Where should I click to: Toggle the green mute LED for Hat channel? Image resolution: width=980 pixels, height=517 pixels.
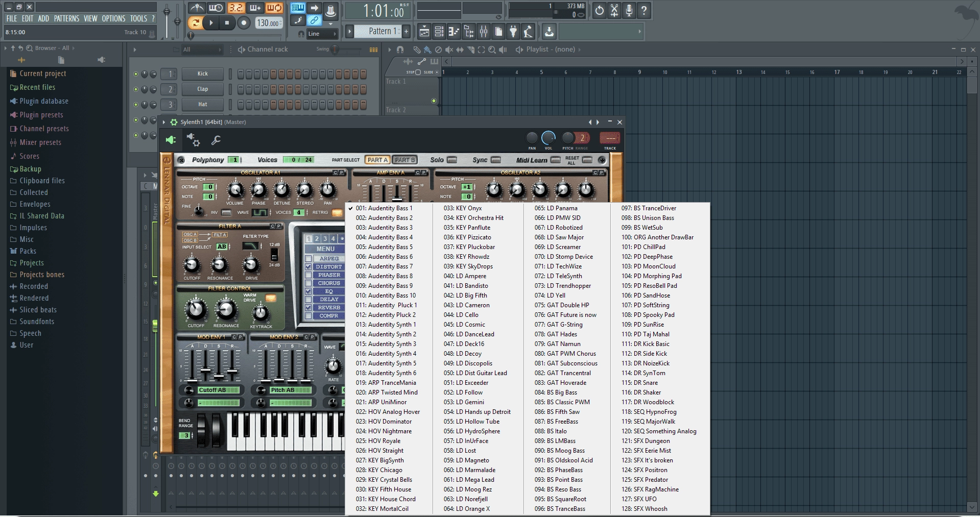pos(136,105)
